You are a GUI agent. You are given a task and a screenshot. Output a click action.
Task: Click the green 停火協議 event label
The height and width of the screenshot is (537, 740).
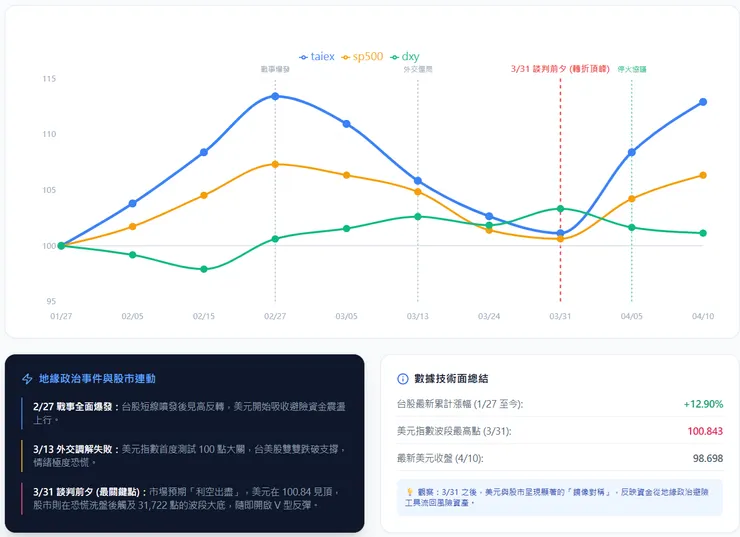[631, 69]
